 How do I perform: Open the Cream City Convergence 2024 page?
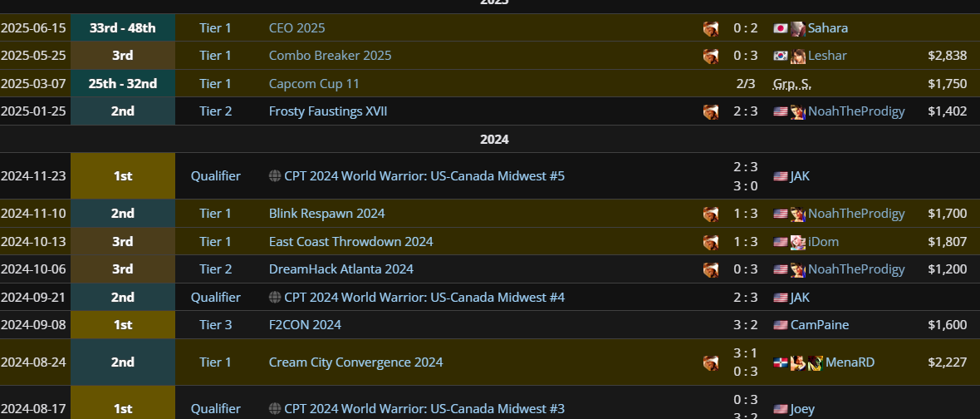355,362
